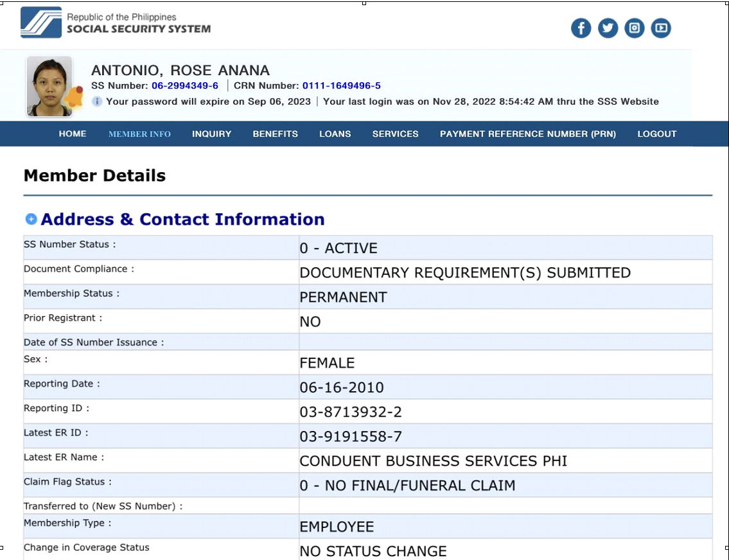This screenshot has width=729, height=560.
Task: Open the MEMBER INFO menu
Action: [139, 134]
